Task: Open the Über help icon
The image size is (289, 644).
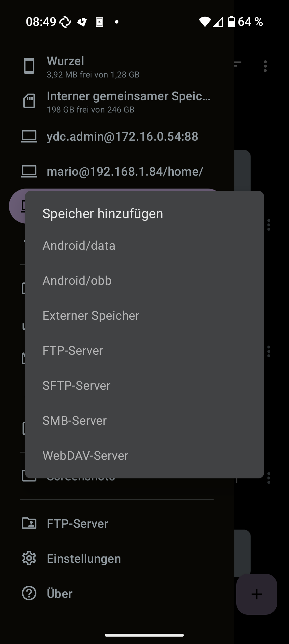Action: [x=29, y=593]
